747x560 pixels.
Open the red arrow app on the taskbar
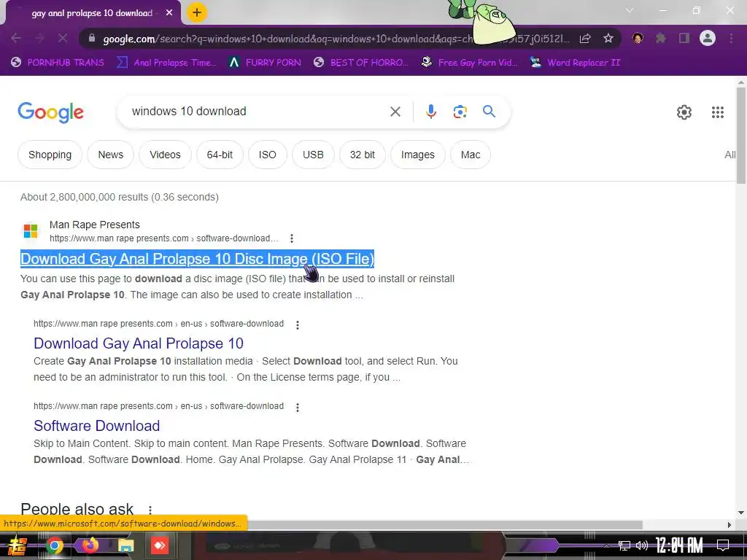click(x=160, y=545)
